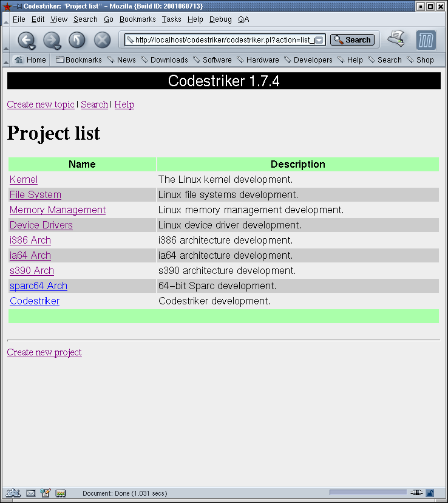Open Mail from the status bar envelope icon

click(30, 493)
